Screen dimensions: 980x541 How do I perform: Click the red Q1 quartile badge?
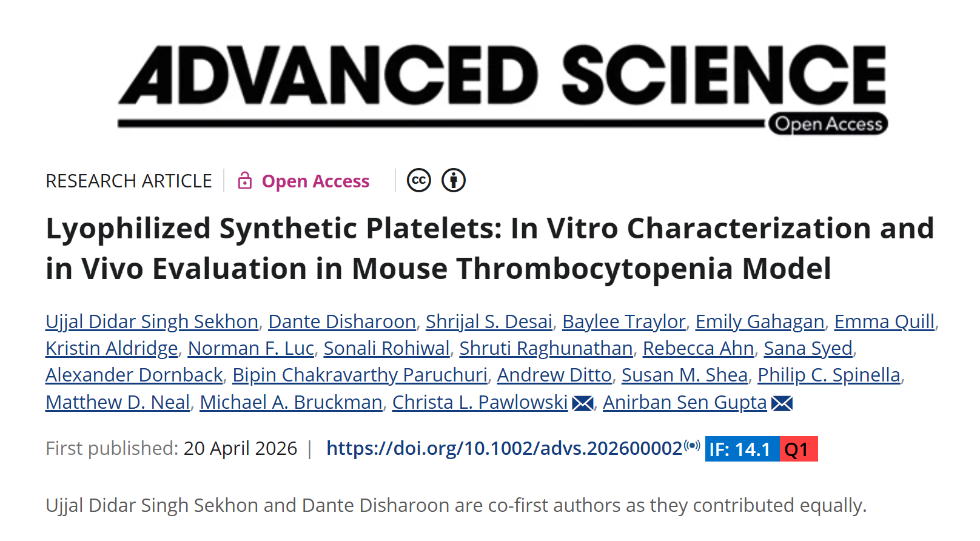click(x=798, y=449)
